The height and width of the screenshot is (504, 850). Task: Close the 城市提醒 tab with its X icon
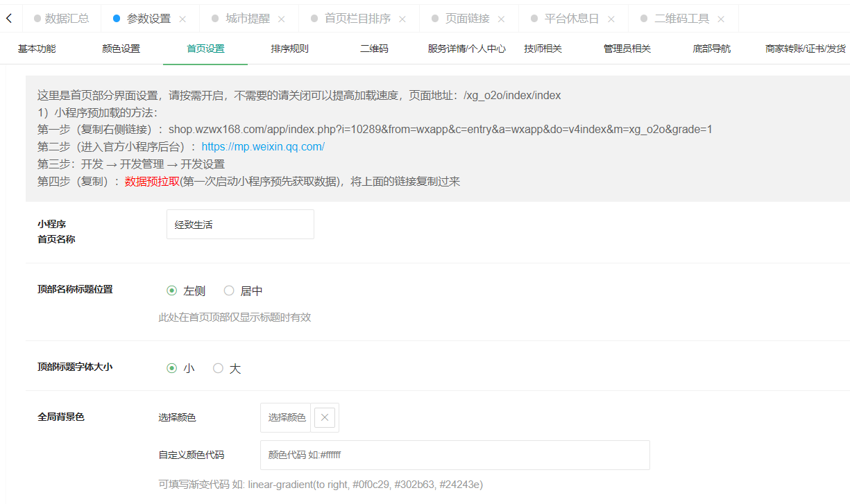point(280,19)
